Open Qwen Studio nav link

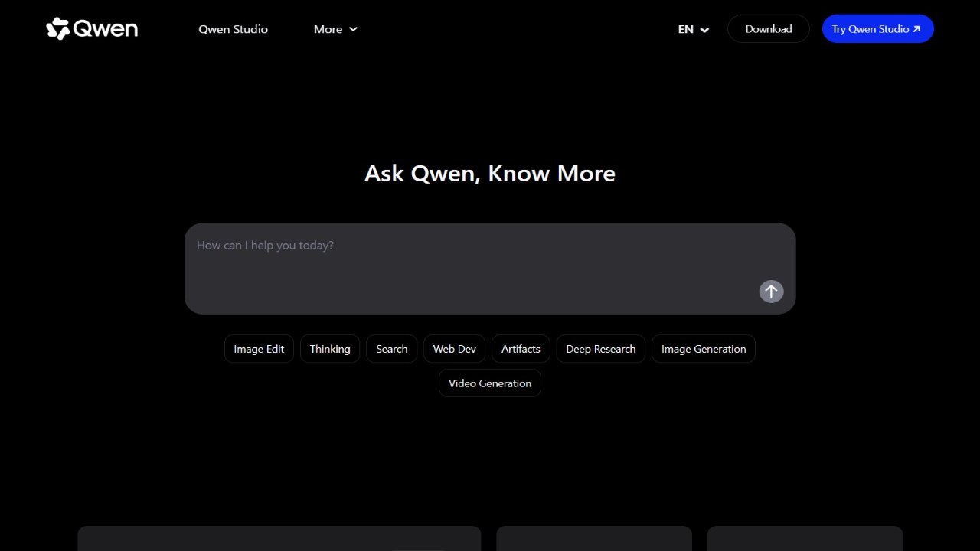233,29
